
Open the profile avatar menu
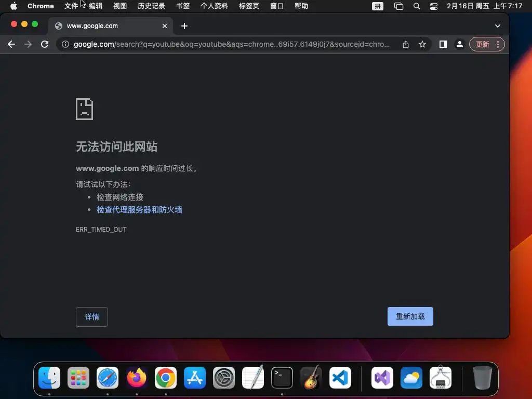459,44
